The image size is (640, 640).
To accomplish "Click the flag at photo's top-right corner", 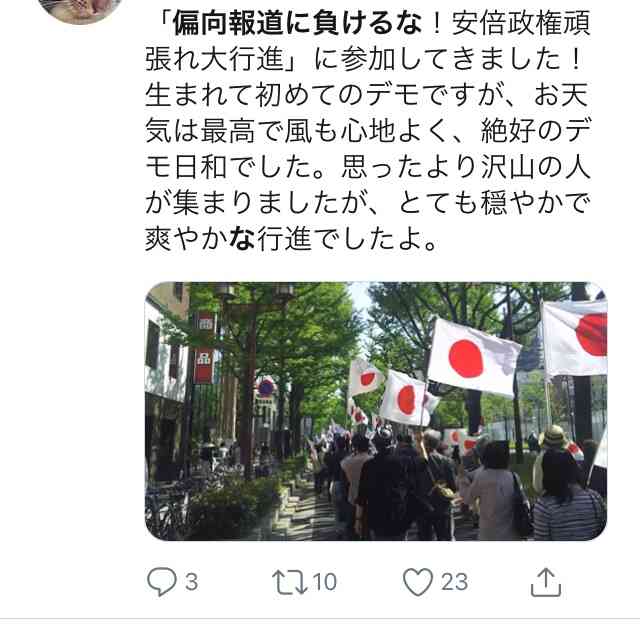I will click(575, 338).
